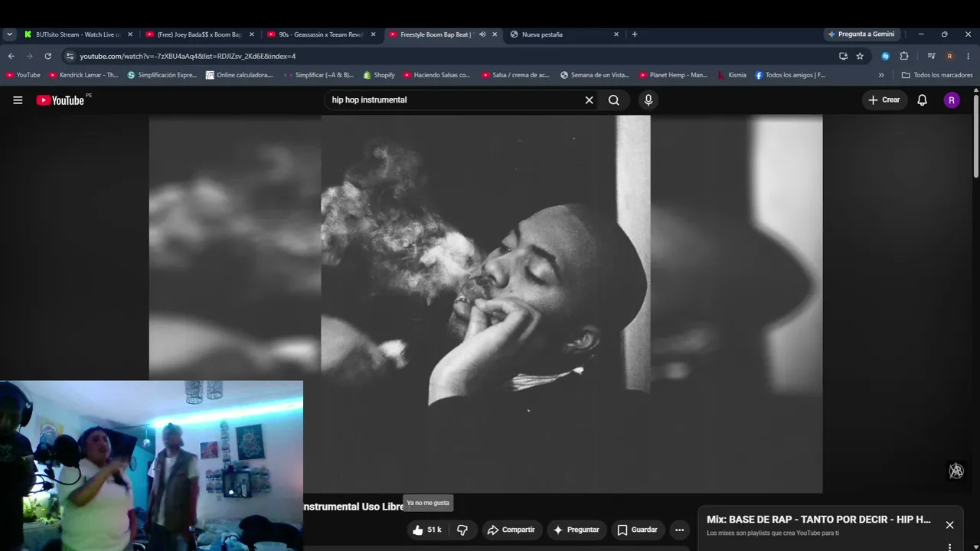Open the Online calculadora bookmark
980x551 pixels.
click(239, 75)
